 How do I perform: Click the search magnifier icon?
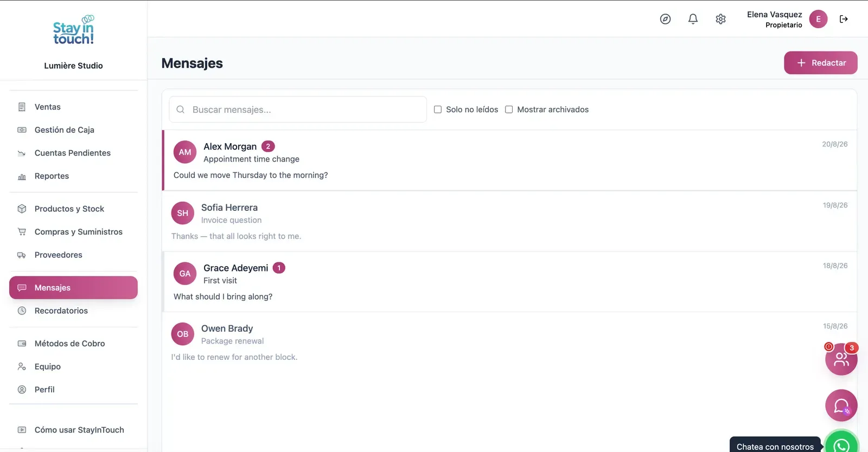tap(181, 109)
